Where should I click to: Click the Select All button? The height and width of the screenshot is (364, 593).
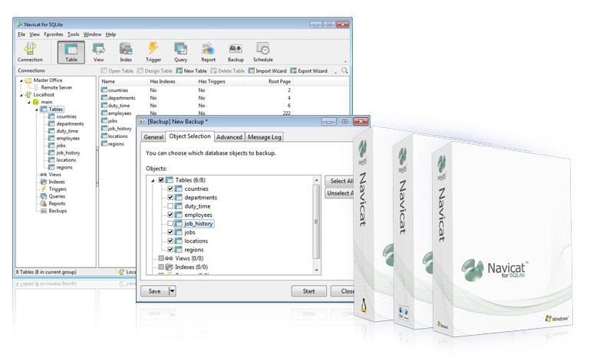pos(340,181)
